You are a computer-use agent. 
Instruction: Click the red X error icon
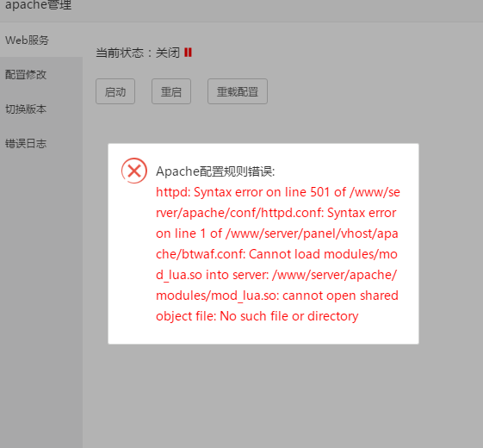[134, 171]
